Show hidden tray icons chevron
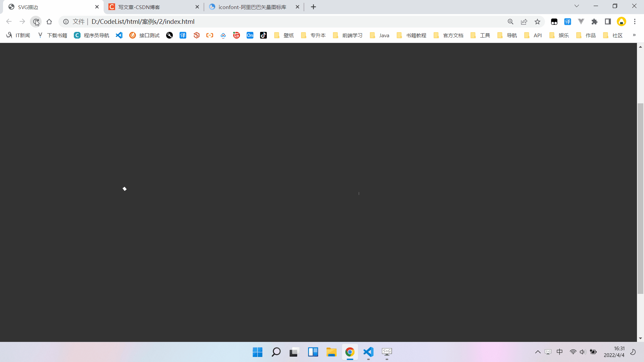The image size is (644, 362). point(538,352)
